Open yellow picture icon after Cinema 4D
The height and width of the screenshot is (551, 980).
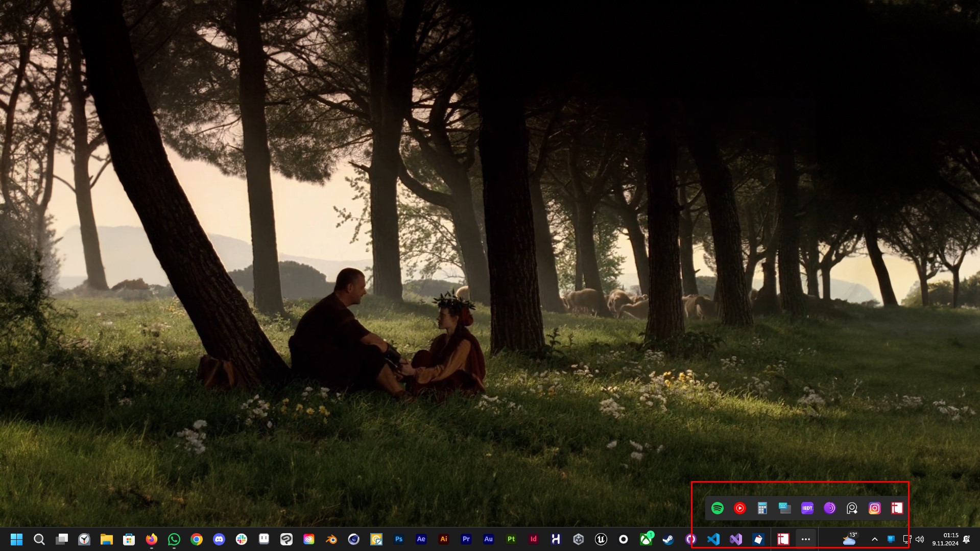[x=376, y=539]
